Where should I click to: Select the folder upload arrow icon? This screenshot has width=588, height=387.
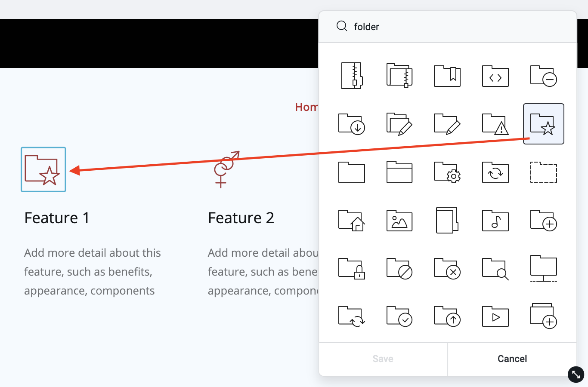click(447, 316)
